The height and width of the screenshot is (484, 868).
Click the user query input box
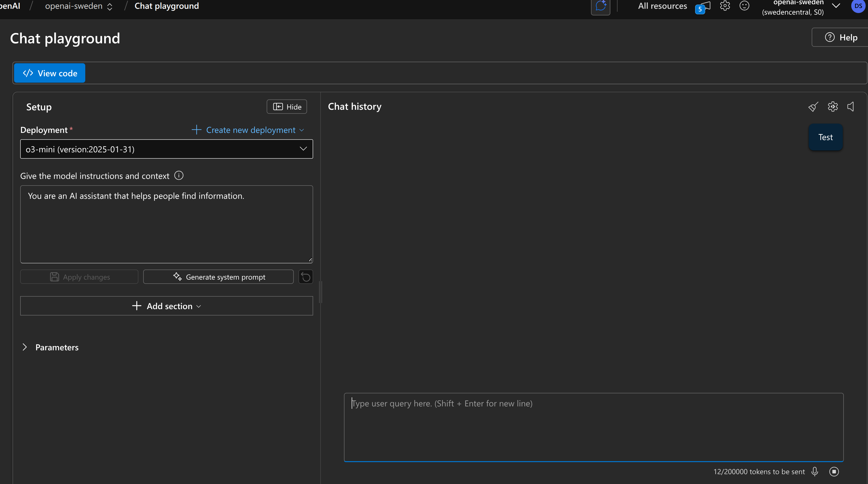[x=594, y=427]
